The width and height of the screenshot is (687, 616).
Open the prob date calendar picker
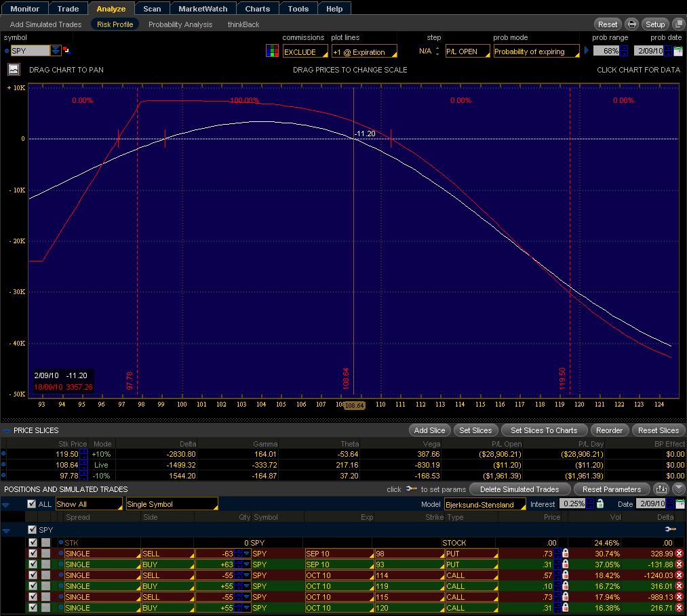pos(678,52)
